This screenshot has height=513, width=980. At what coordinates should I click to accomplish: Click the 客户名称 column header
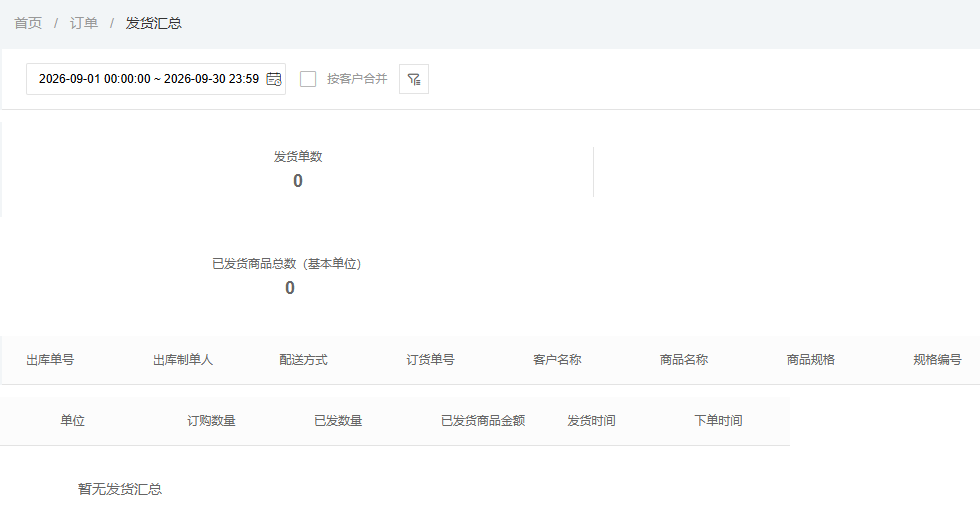557,360
